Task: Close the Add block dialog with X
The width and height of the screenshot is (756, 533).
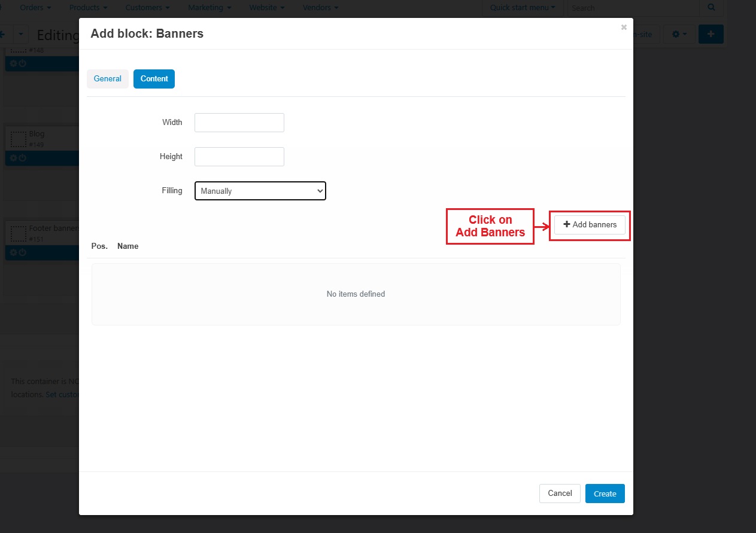Action: [x=624, y=27]
